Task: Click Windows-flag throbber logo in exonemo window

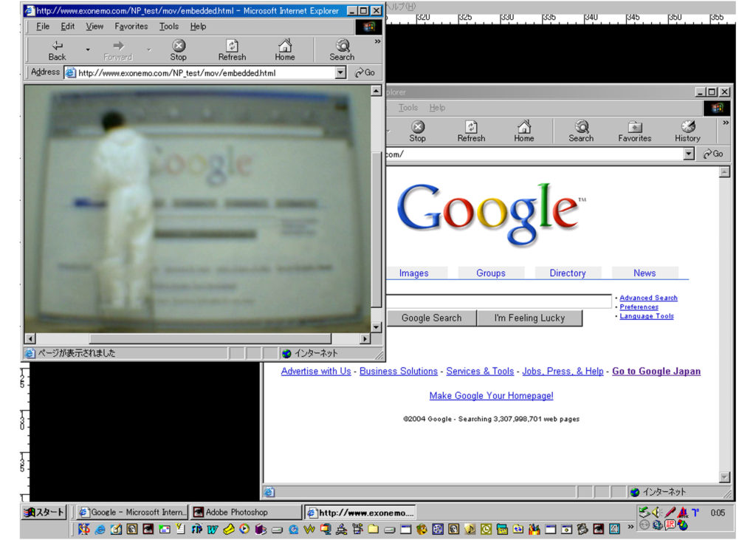Action: [x=369, y=27]
